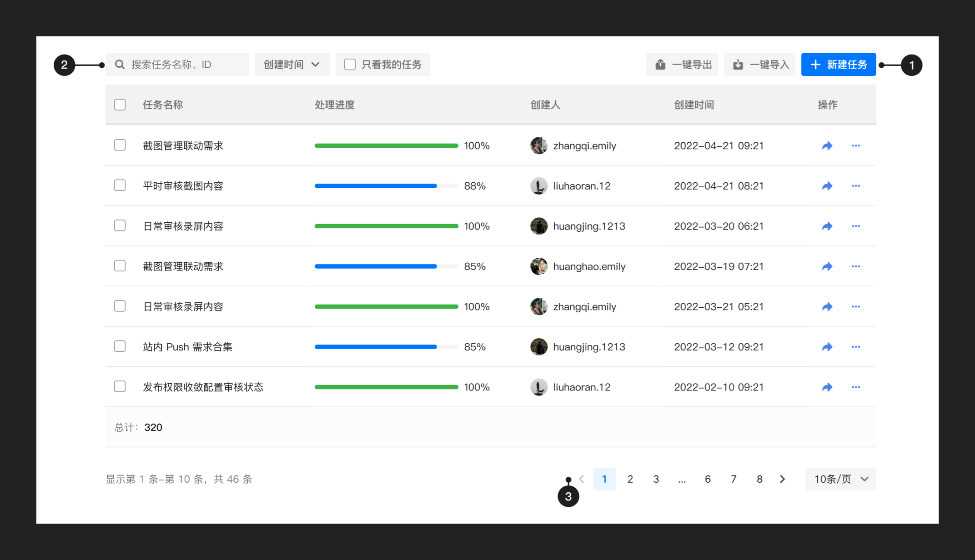Expand collapsed pages via the ellipsis

tap(682, 479)
